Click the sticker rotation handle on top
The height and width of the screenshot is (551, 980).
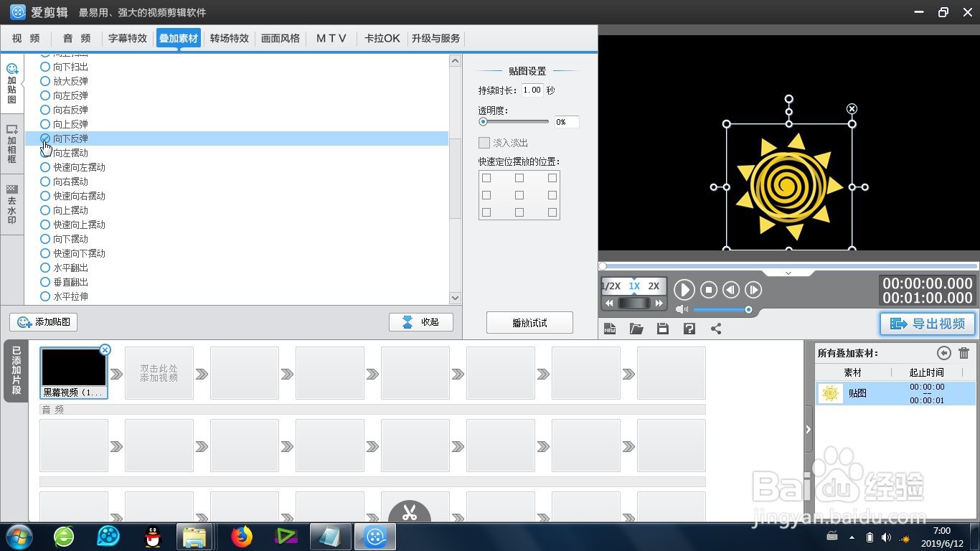click(x=789, y=99)
